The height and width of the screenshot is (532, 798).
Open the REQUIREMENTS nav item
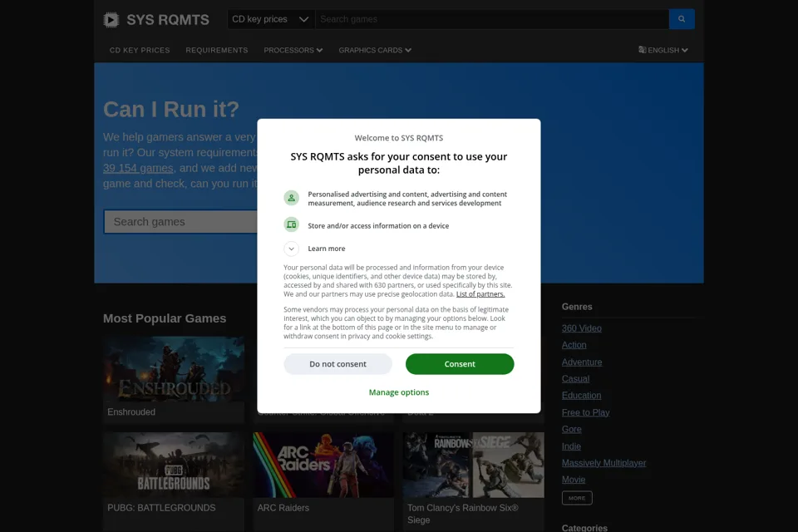tap(217, 50)
